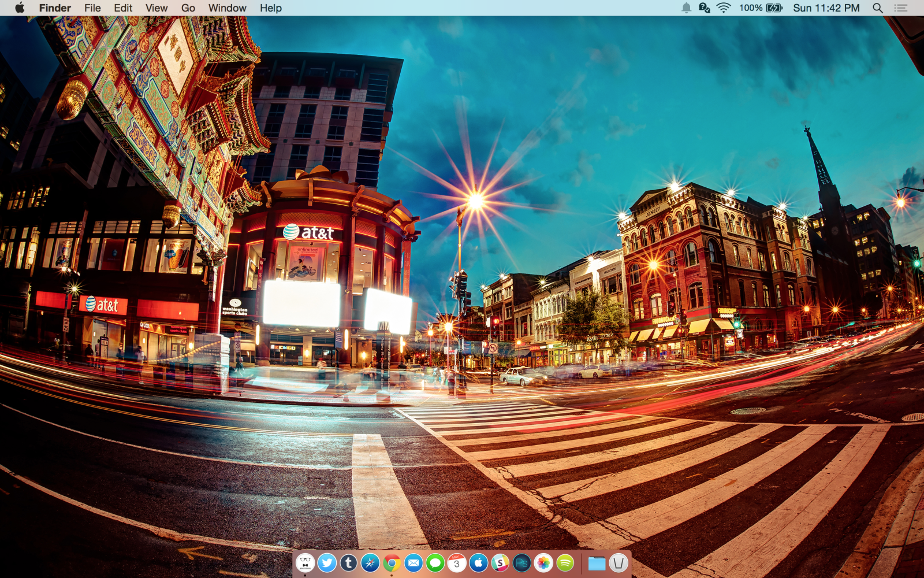Screen dimensions: 924x578
Task: Open the Mail app in Dock
Action: [x=413, y=562]
